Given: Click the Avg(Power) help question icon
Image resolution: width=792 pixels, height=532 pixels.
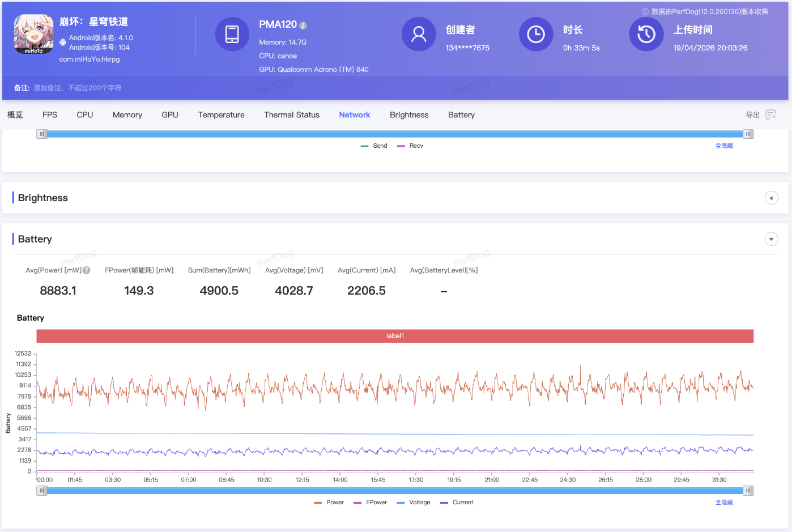Looking at the screenshot, I should 87,270.
